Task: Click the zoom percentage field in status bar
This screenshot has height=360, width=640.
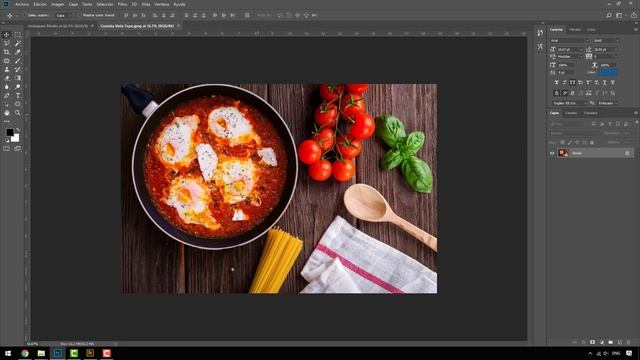Action: [x=33, y=344]
